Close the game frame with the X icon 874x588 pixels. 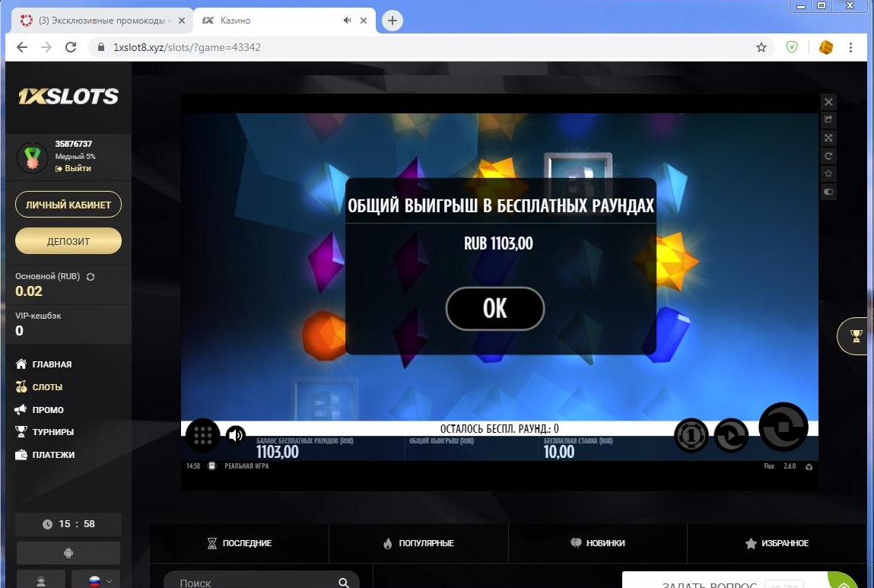828,102
